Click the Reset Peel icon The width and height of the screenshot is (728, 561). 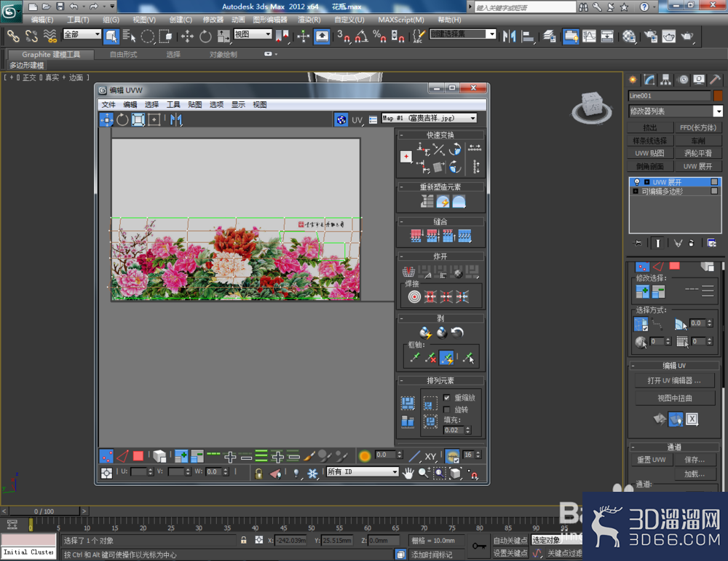457,332
